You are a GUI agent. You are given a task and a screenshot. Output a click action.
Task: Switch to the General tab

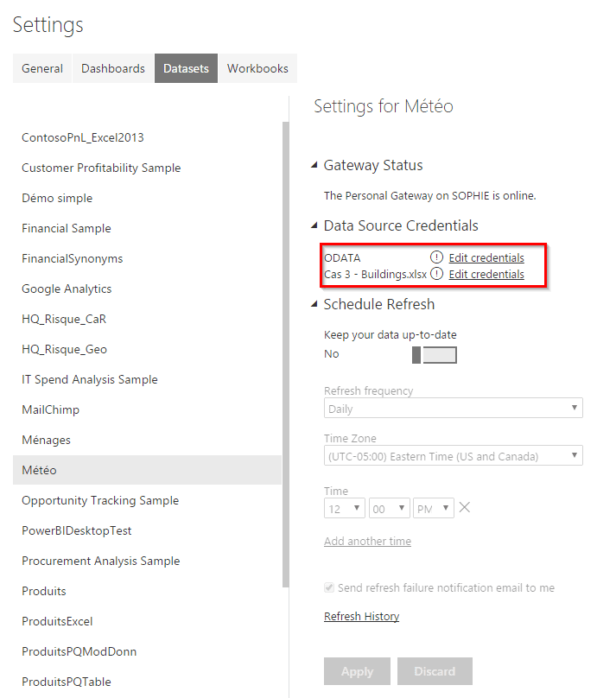pyautogui.click(x=42, y=68)
